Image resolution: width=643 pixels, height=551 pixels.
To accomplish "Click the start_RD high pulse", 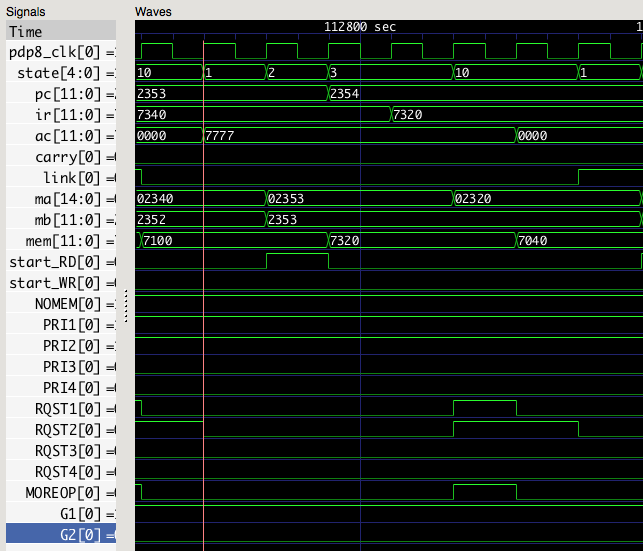I will coord(297,261).
